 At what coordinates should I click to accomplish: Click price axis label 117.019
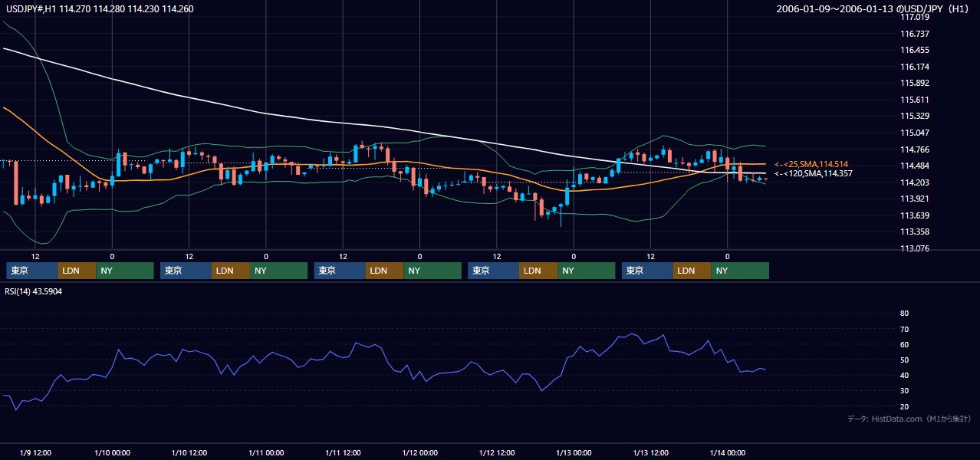point(914,17)
